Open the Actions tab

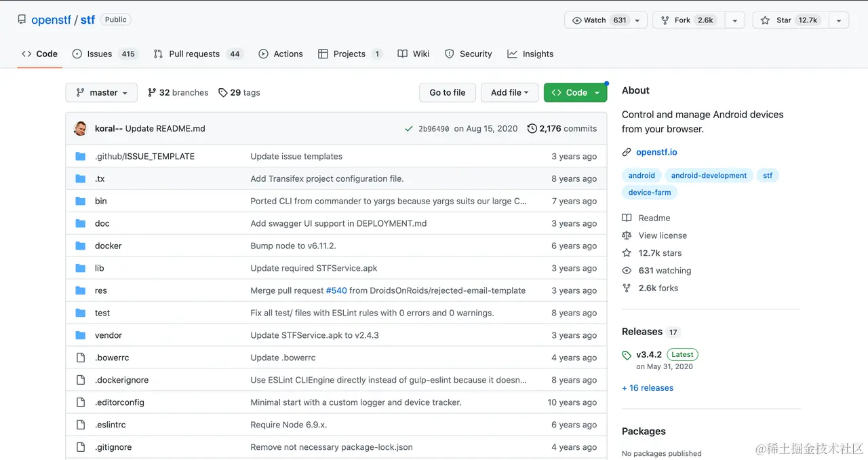tap(281, 54)
